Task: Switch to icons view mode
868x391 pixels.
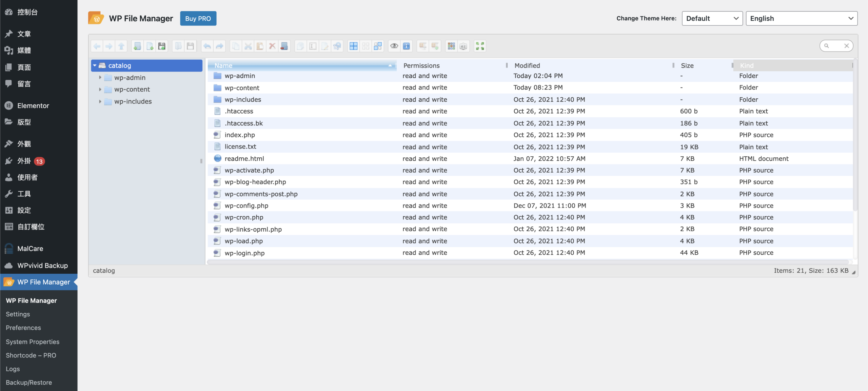Action: [x=451, y=46]
